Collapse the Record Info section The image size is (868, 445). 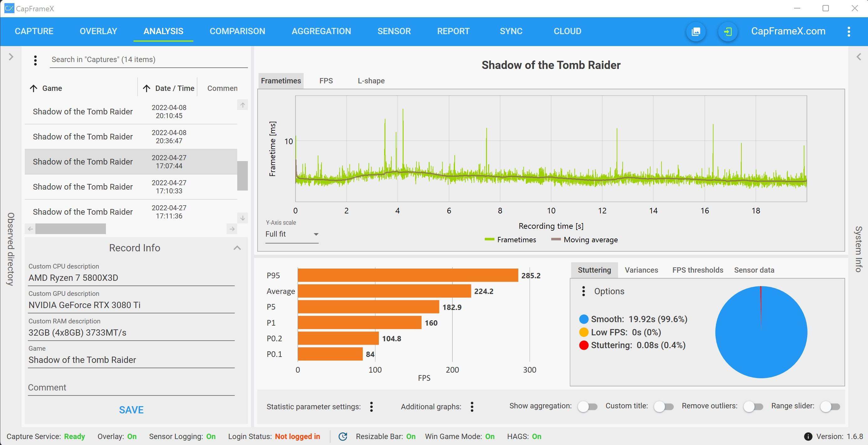[237, 248]
